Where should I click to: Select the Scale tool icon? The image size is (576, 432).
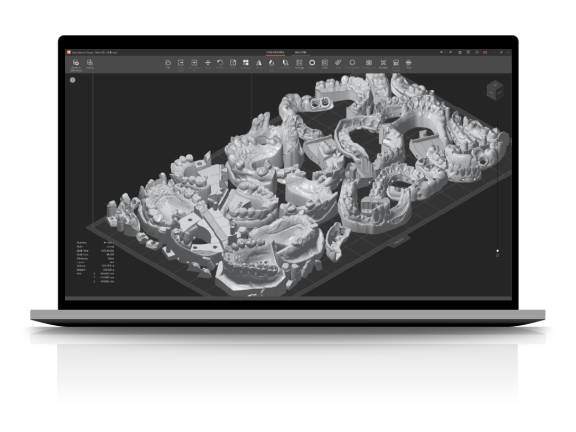(233, 64)
